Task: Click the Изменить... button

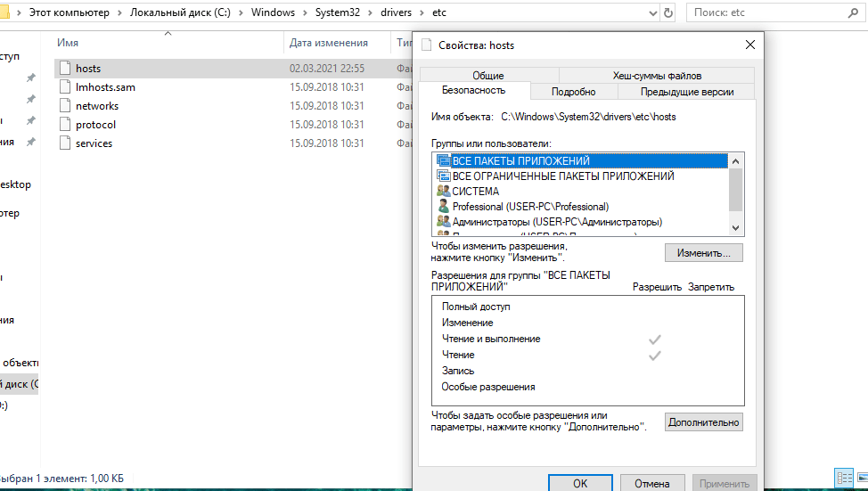Action: click(704, 253)
